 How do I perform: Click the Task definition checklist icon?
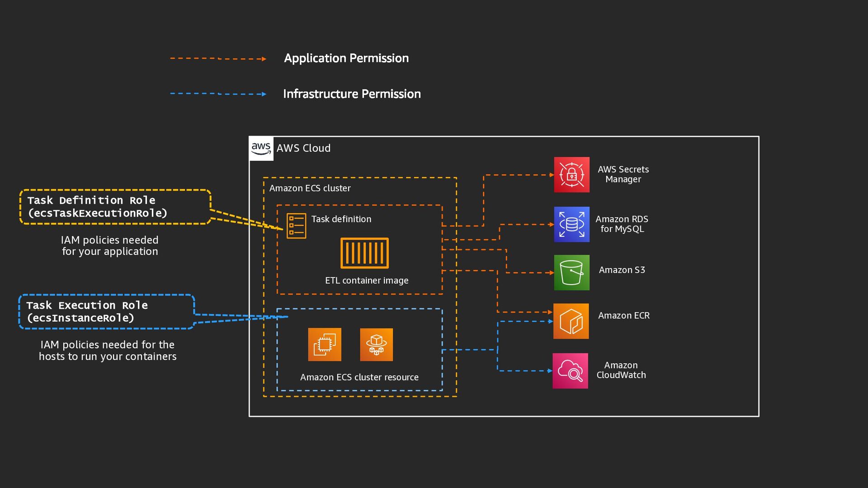(x=297, y=226)
